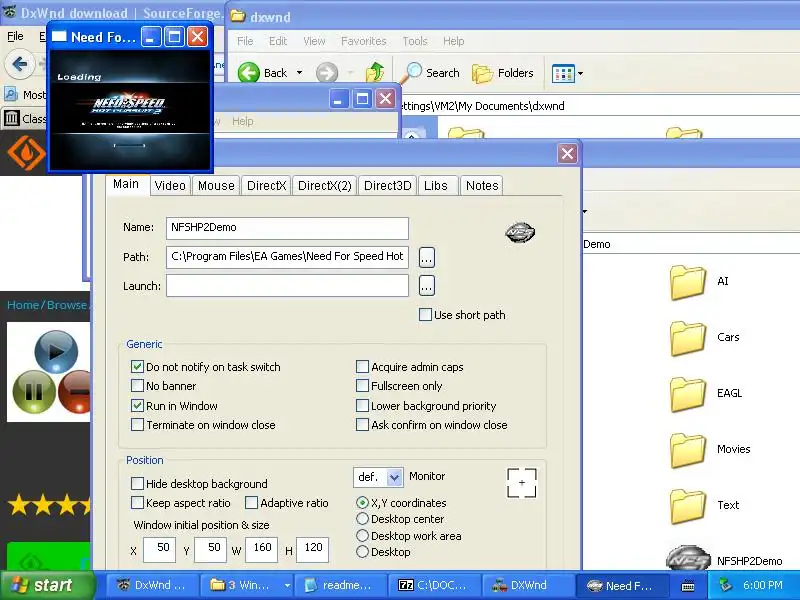This screenshot has width=800, height=600.
Task: Enable Fullscreen only checkbox
Action: coord(362,385)
